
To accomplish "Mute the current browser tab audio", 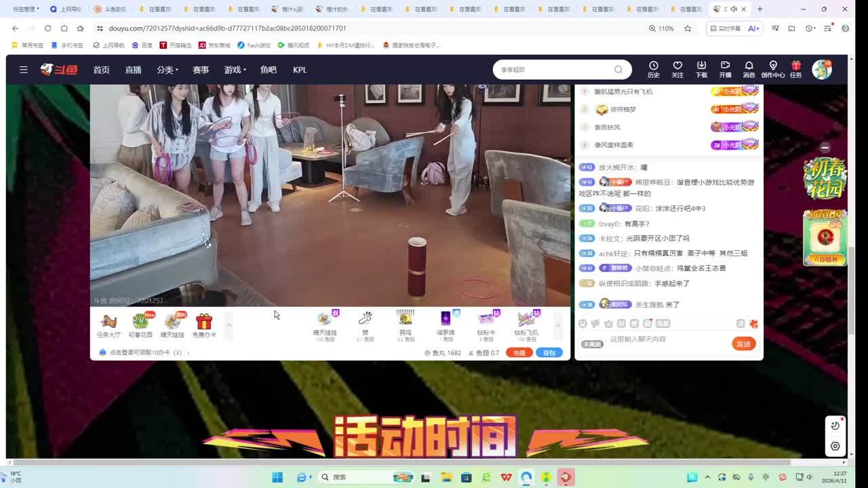I will pyautogui.click(x=733, y=9).
